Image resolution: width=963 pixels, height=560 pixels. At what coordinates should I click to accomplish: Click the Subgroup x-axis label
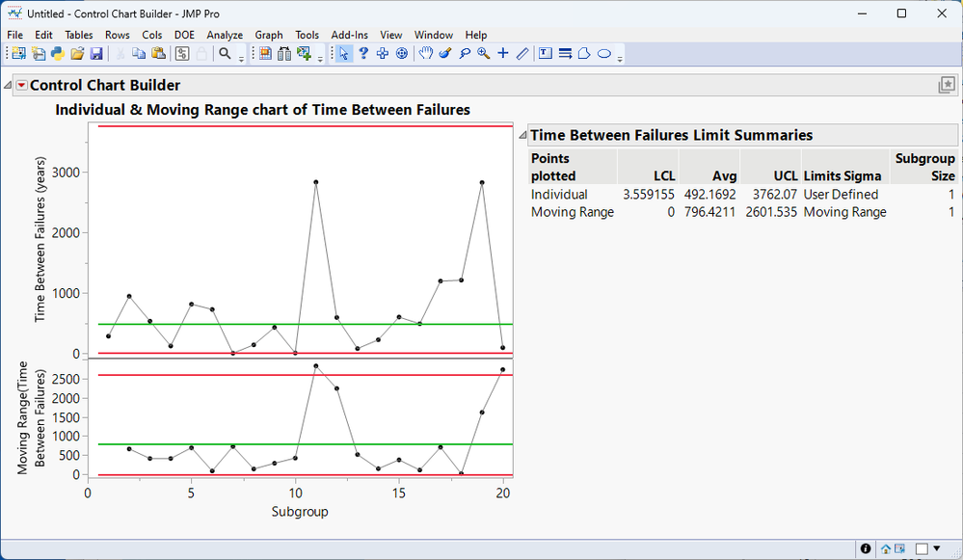pos(300,512)
